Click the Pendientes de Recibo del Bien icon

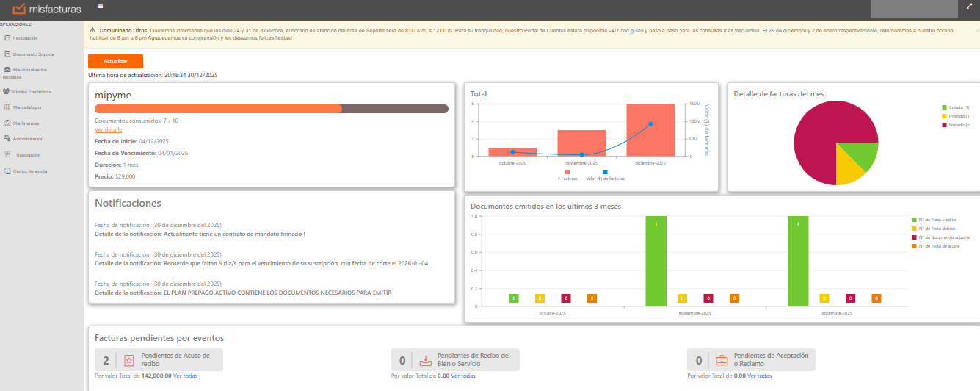[425, 360]
